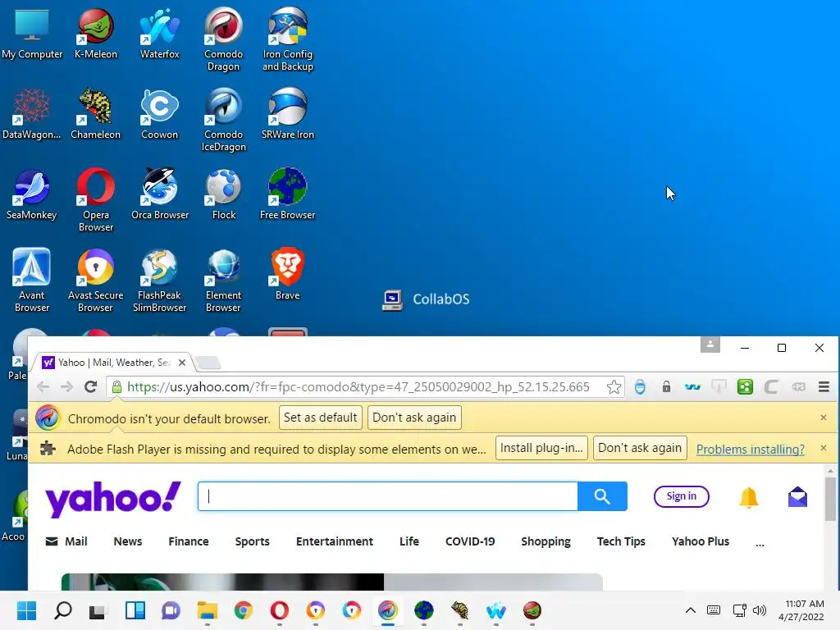Go to Sports in Yahoo navigation

tap(253, 541)
